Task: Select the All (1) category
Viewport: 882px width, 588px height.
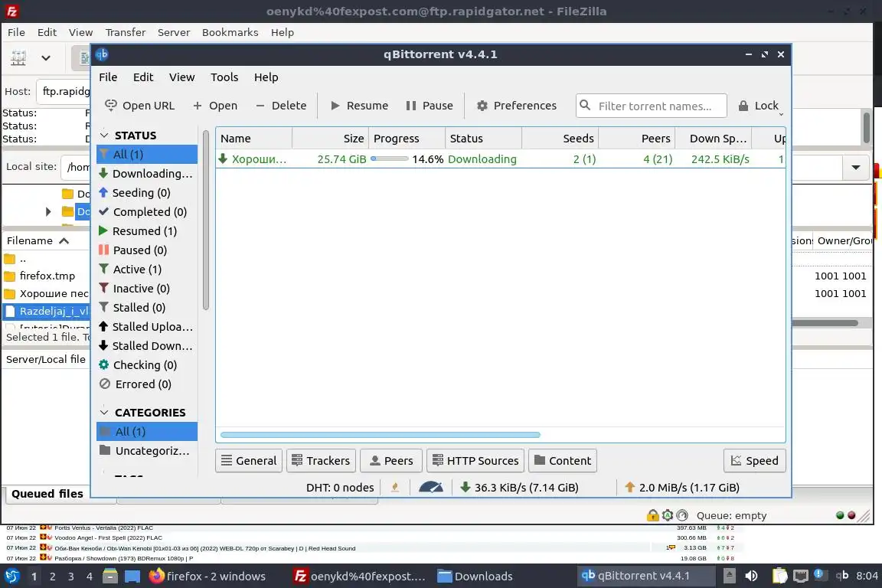Action: (147, 432)
